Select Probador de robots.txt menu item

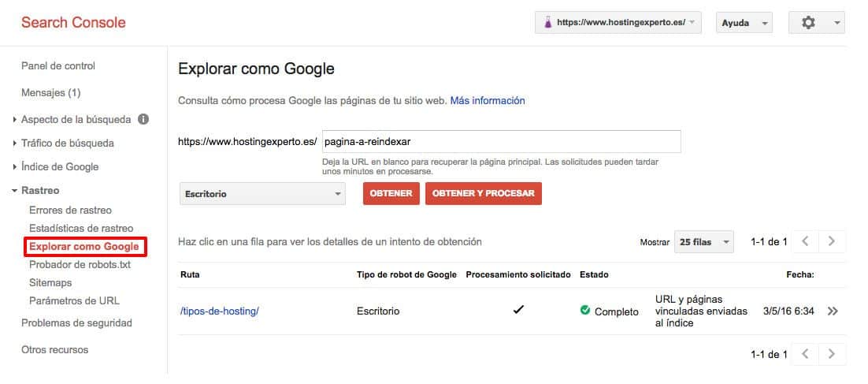coord(80,264)
